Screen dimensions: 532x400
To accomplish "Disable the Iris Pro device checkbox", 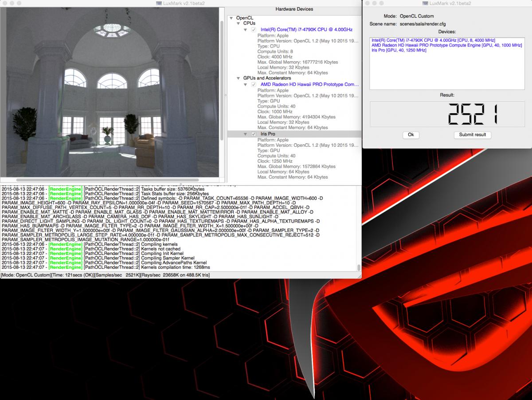I will point(254,134).
